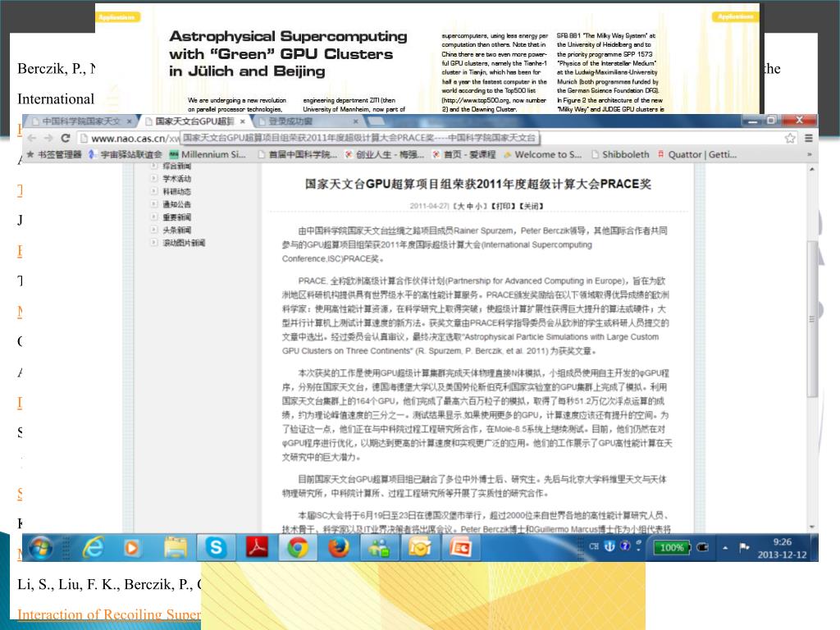Viewport: 840px width, 630px height.
Task: Click the blue help icon in the tray
Action: pyautogui.click(x=625, y=546)
